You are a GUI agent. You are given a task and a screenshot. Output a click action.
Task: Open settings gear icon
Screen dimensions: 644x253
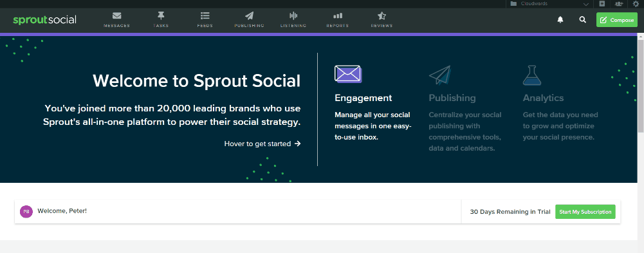tap(636, 4)
